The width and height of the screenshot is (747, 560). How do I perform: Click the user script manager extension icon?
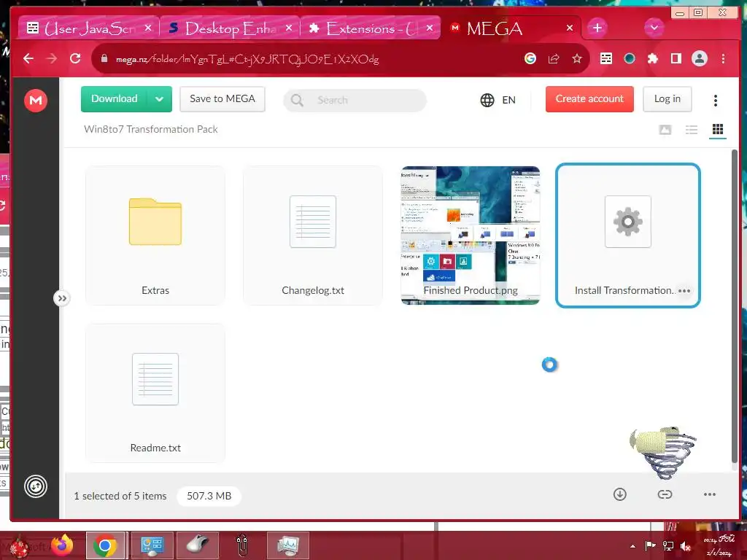[606, 58]
